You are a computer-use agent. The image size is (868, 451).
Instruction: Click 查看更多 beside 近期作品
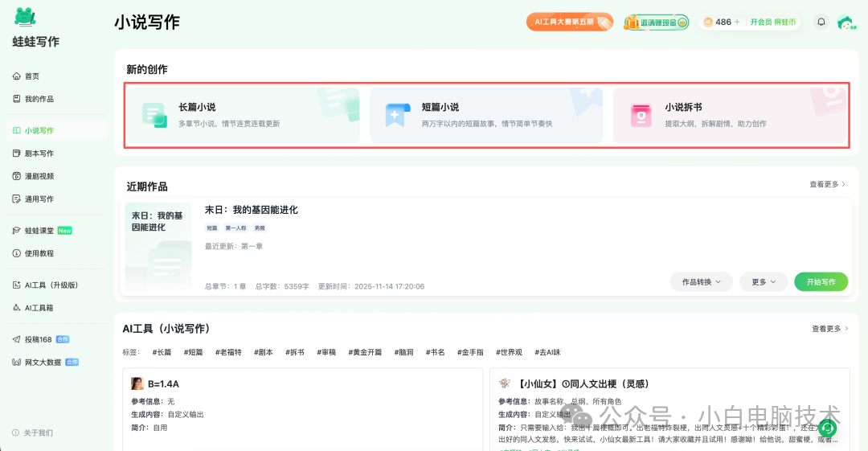(827, 184)
